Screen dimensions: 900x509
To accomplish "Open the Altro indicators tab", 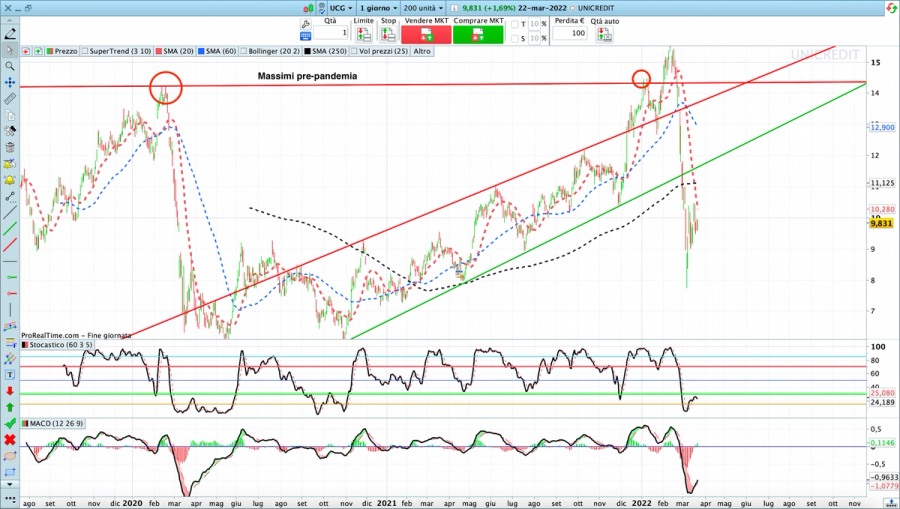I will tap(422, 51).
